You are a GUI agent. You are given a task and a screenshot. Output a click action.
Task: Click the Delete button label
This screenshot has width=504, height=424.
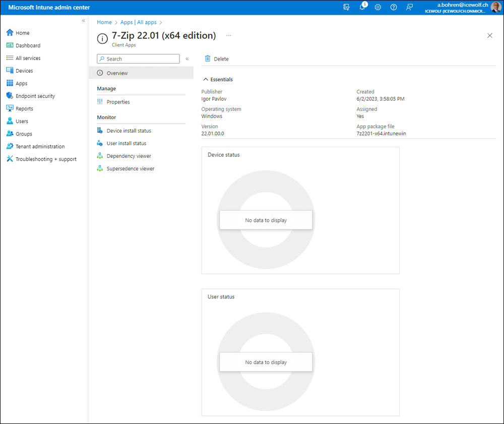point(221,59)
